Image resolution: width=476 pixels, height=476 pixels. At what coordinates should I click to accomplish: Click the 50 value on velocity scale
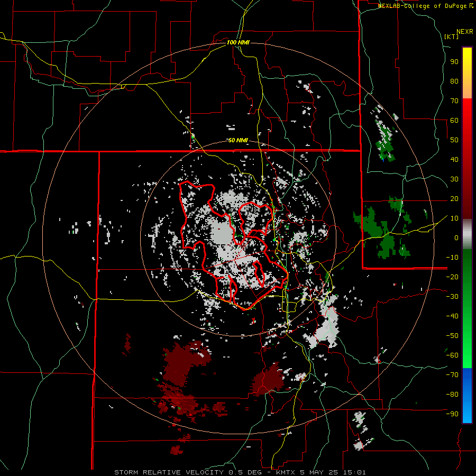point(454,140)
